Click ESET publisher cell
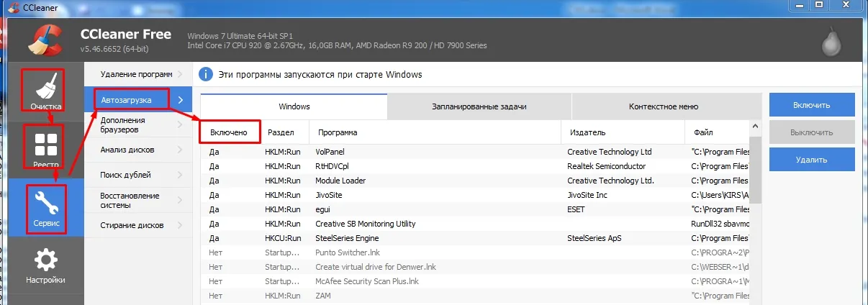 click(576, 209)
